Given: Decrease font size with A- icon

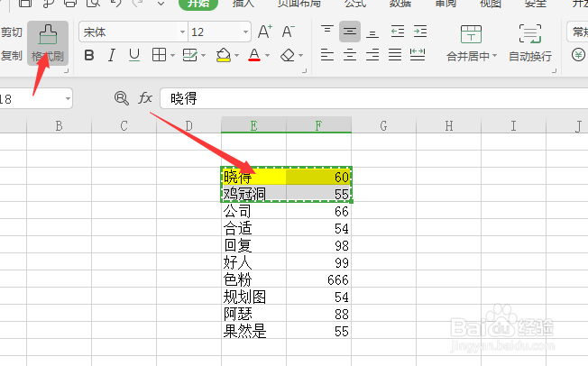Looking at the screenshot, I should click(288, 32).
